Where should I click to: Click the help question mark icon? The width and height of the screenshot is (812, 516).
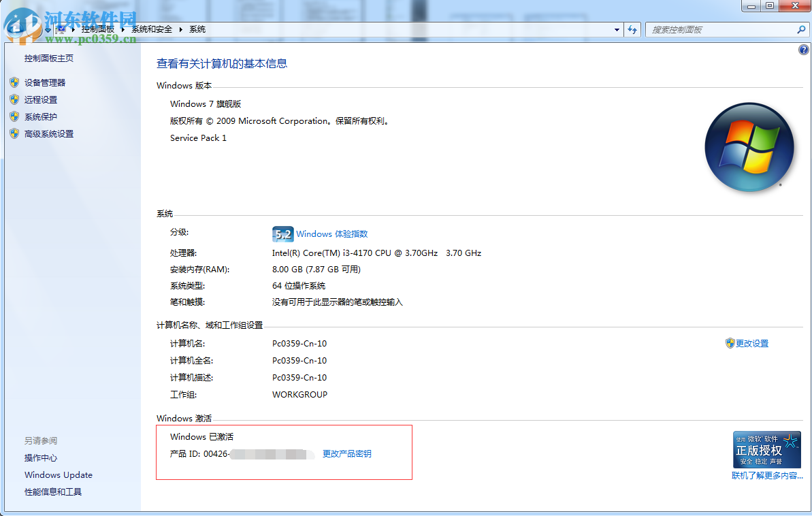pos(803,49)
